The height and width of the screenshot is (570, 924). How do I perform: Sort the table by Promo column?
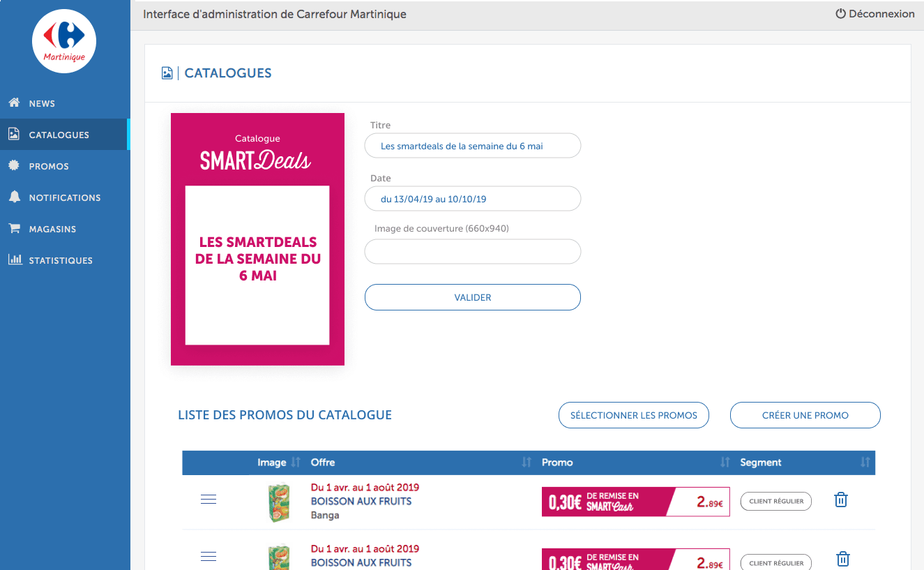[725, 463]
